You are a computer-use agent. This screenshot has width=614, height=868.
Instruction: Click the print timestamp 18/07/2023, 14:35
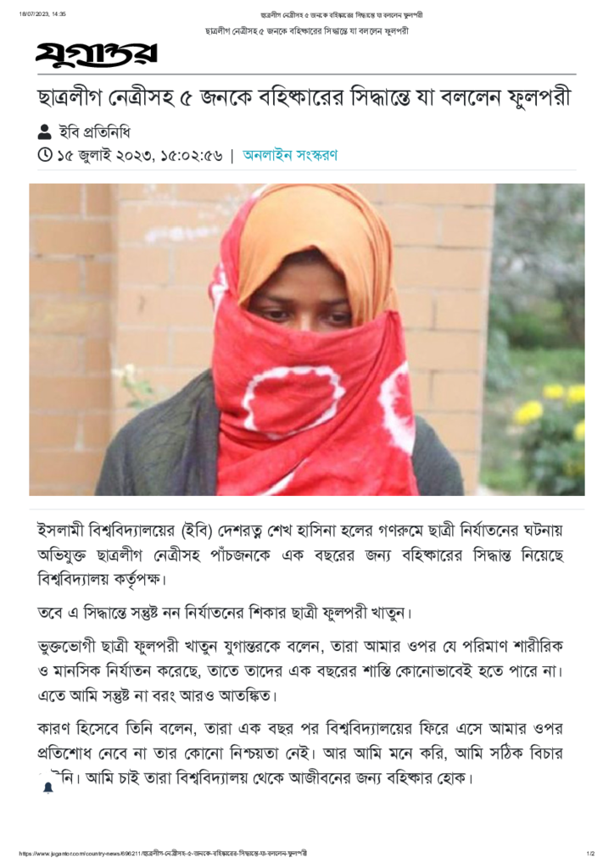coord(42,14)
